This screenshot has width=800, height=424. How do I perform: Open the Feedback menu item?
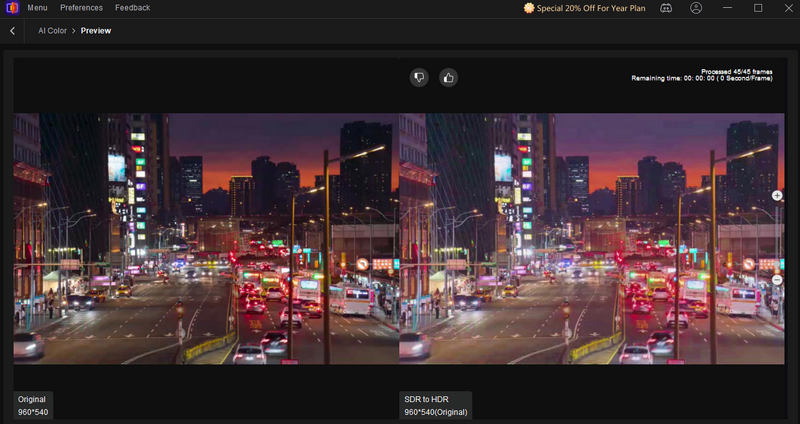pos(132,8)
